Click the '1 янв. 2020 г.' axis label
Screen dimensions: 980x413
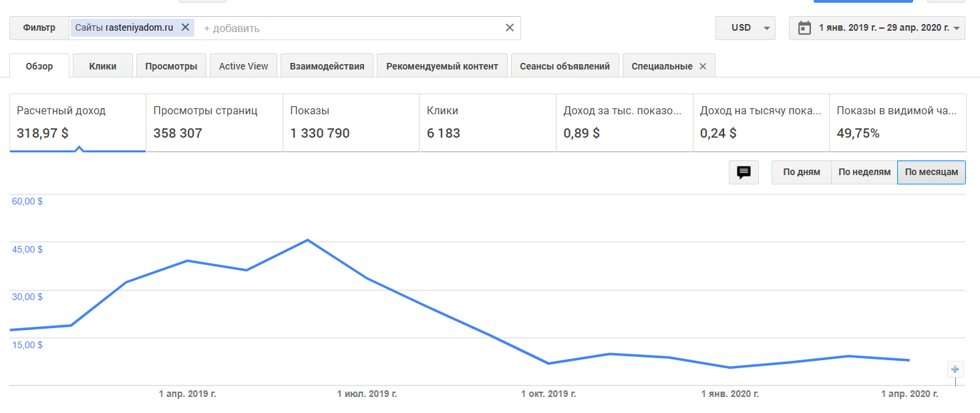click(x=730, y=394)
